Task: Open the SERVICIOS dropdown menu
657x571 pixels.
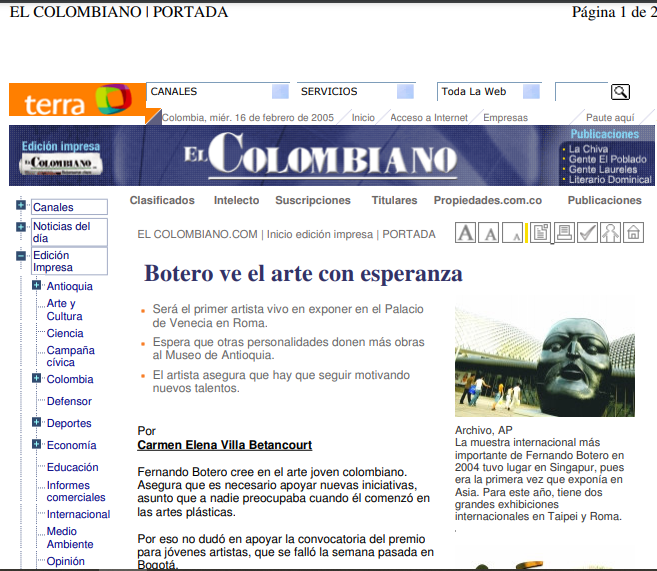Action: (x=405, y=92)
